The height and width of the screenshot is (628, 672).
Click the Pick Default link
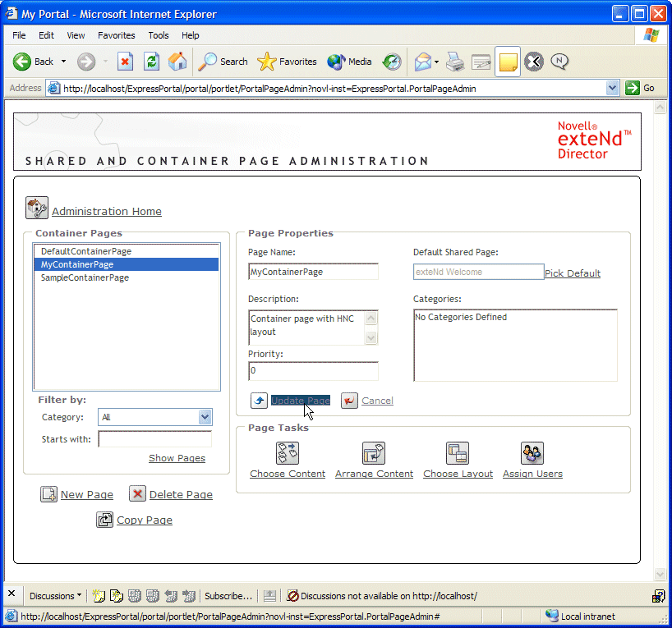point(572,273)
